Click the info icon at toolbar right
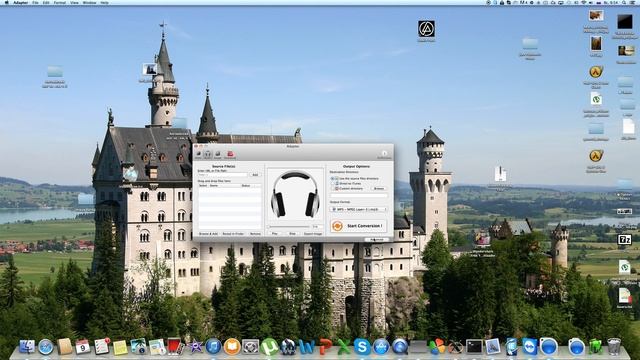Screen dimensions: 640x360 point(384,154)
